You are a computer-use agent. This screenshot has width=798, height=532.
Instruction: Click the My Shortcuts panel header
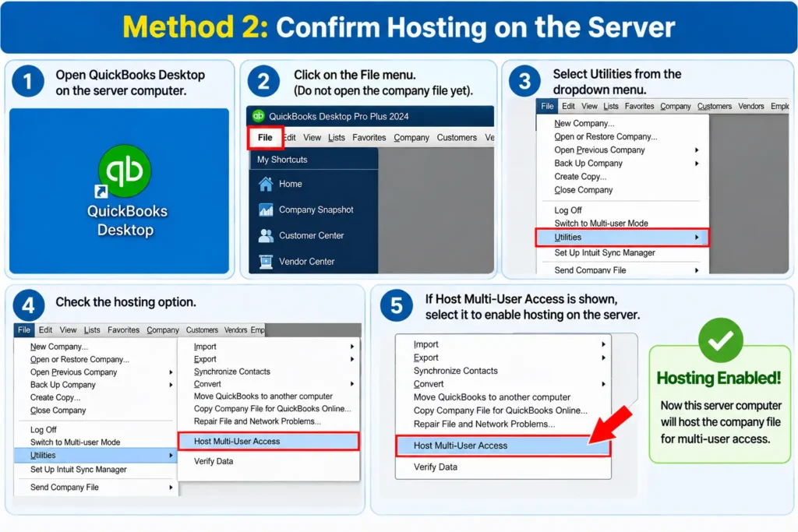[313, 160]
